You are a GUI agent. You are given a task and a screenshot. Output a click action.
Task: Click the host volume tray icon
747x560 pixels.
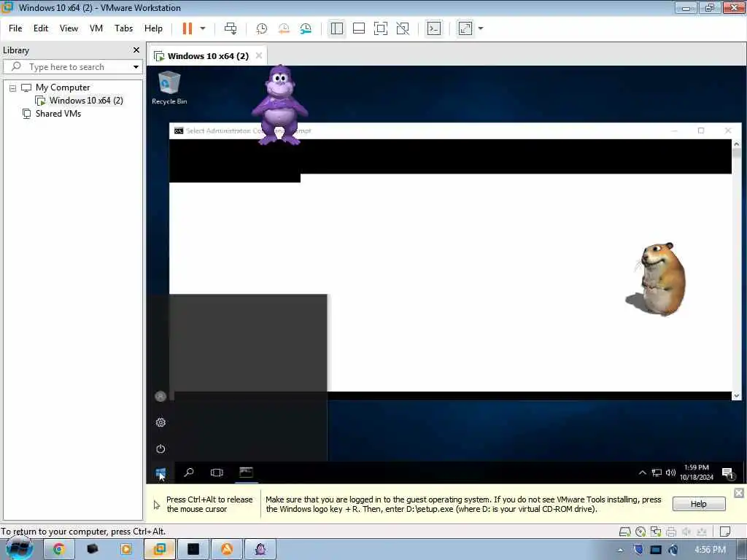673,550
